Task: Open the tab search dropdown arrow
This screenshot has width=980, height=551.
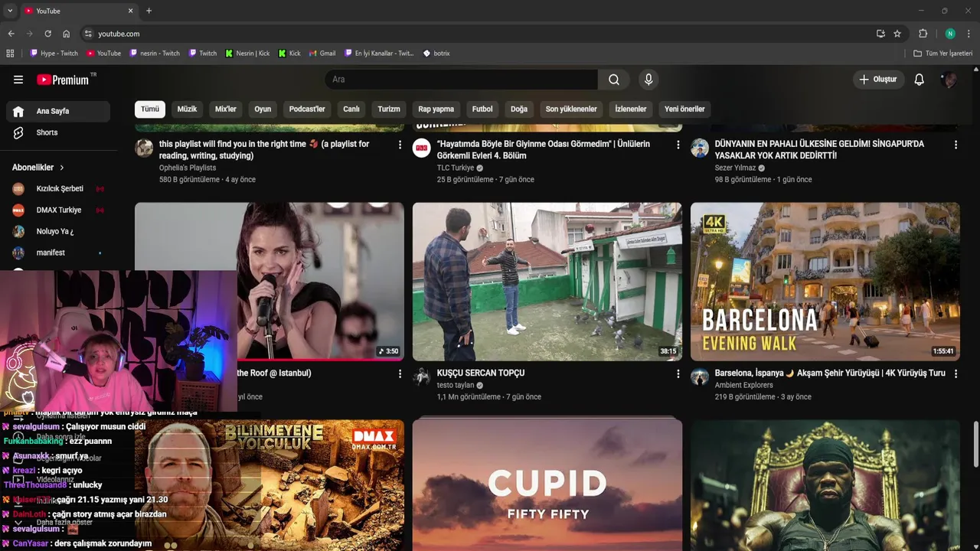Action: click(9, 11)
